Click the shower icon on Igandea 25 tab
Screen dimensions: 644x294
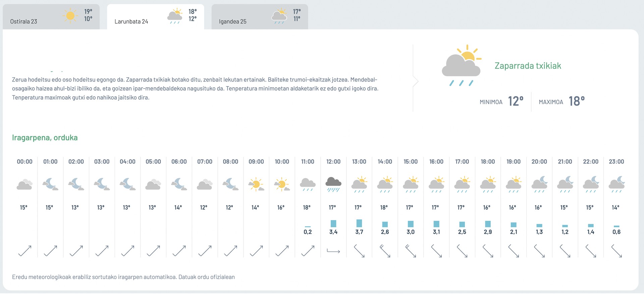point(279,16)
